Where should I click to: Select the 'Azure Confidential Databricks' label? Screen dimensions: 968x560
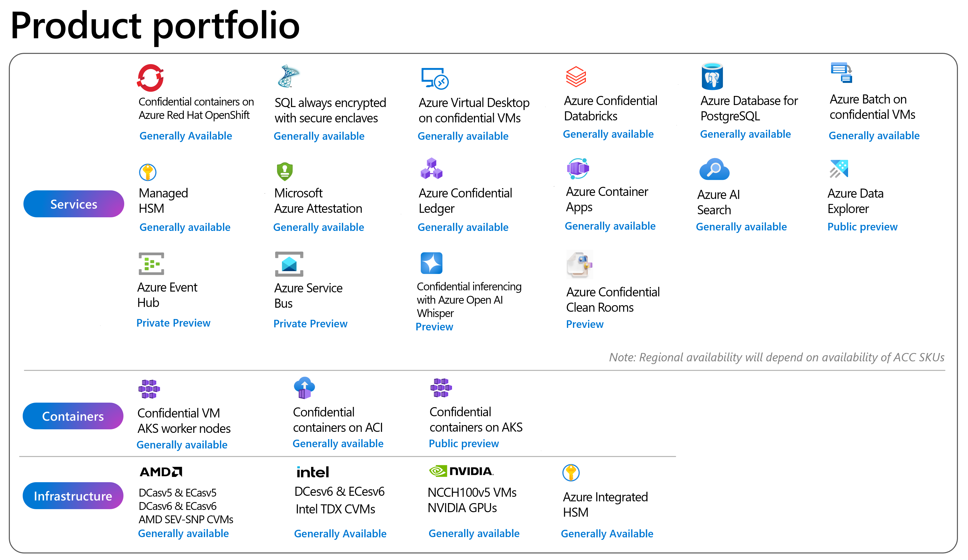pos(611,109)
